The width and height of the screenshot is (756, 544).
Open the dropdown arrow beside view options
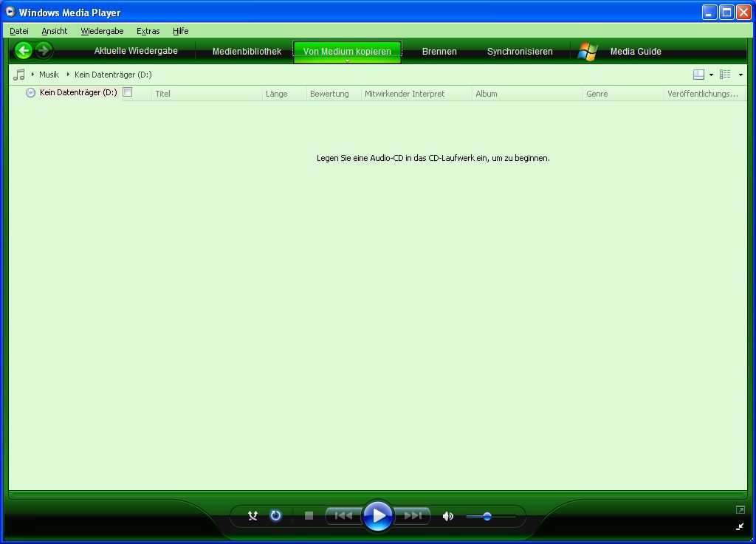pos(740,75)
